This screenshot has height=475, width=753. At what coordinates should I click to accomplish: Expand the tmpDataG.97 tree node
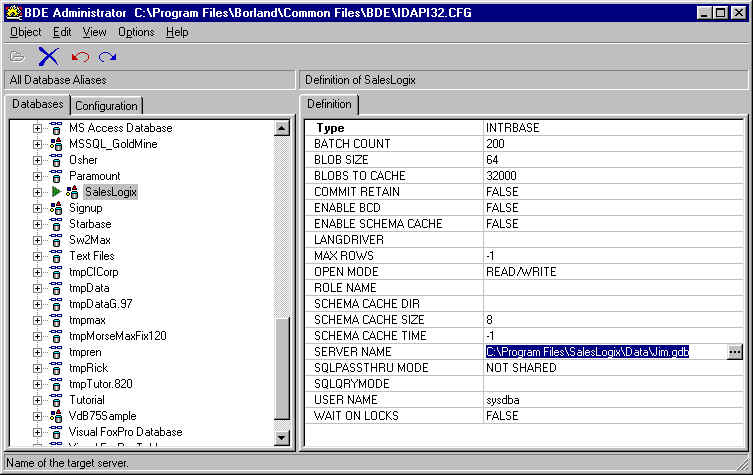37,304
